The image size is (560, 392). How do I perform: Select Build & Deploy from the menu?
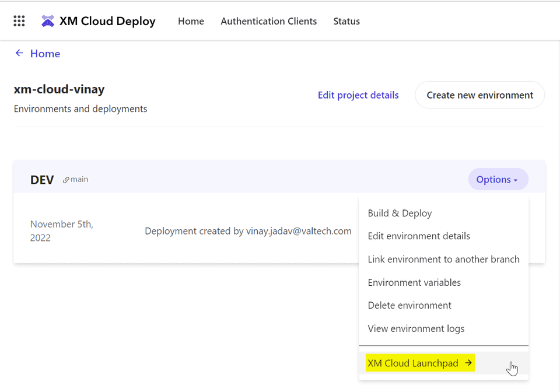point(400,213)
